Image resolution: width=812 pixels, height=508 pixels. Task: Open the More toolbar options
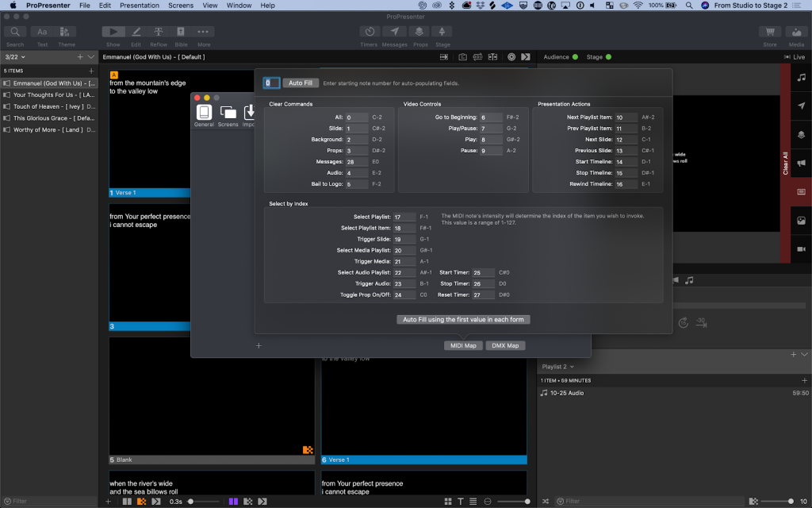pyautogui.click(x=203, y=32)
